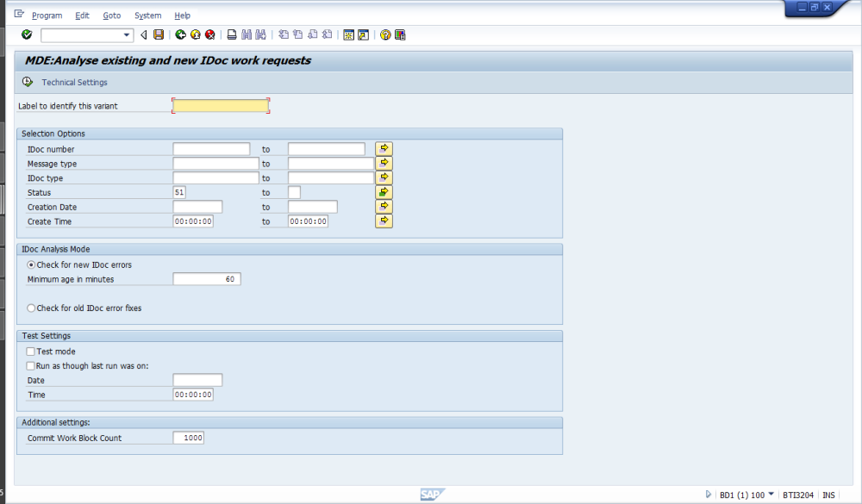Click the Find Next binoculars icon
Viewport: 862px width, 504px height.
click(x=261, y=34)
